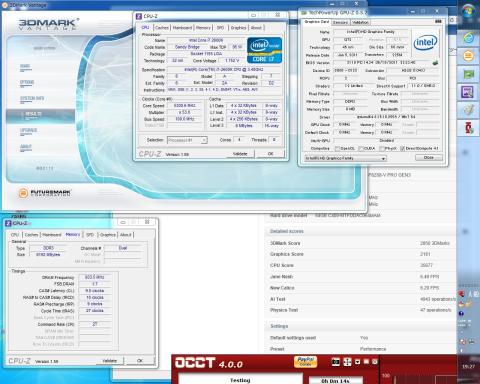Screen dimensions: 480x384
Task: Open the purple picture taskbar icon
Action: coord(468,92)
